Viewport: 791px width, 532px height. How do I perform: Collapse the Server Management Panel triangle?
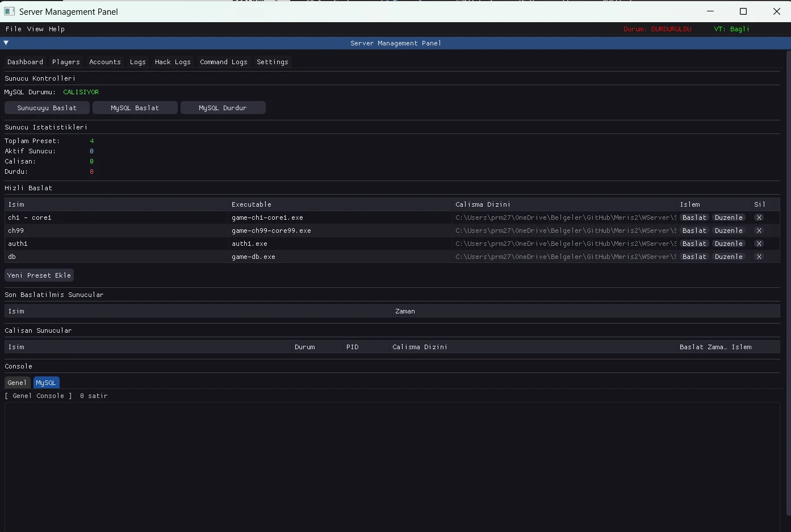6,43
